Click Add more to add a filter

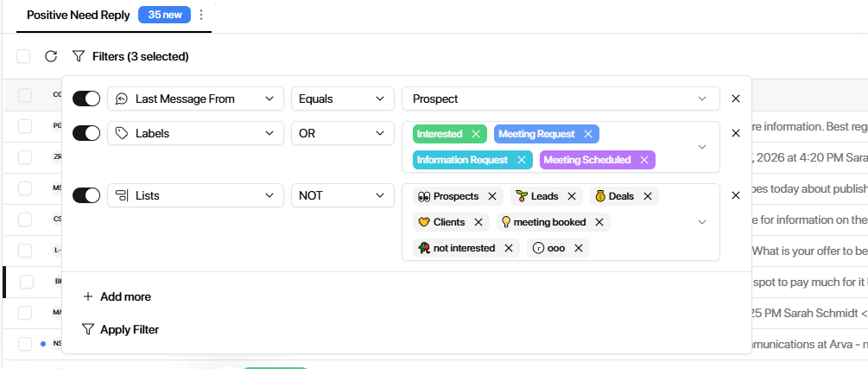coord(117,296)
